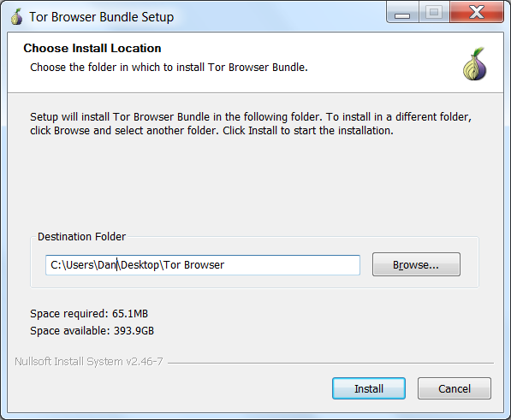Click the Tor Browser Bundle Setup title text
The width and height of the screenshot is (511, 420).
pos(102,17)
